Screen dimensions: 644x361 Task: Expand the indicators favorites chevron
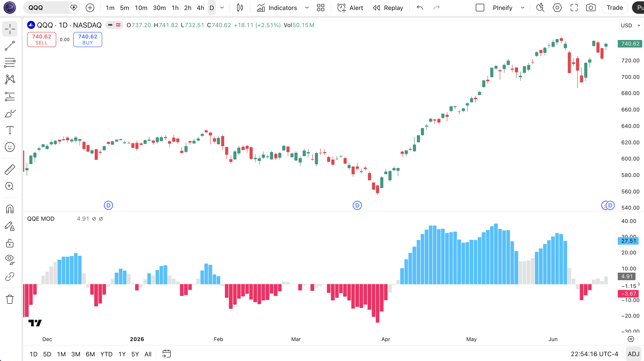click(x=307, y=8)
